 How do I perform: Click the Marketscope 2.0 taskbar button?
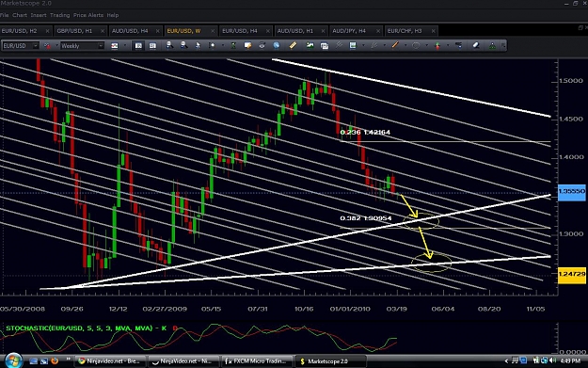tap(330, 361)
